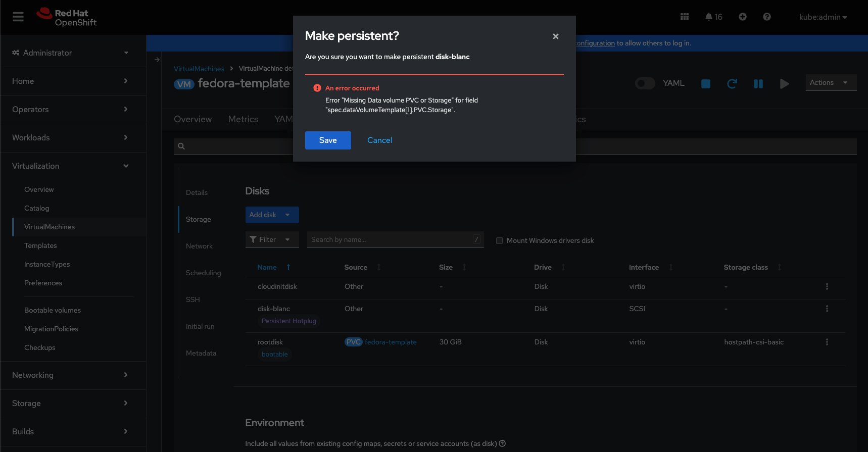Open MigrationPolicies in the sidebar
The height and width of the screenshot is (452, 868).
[x=51, y=329]
